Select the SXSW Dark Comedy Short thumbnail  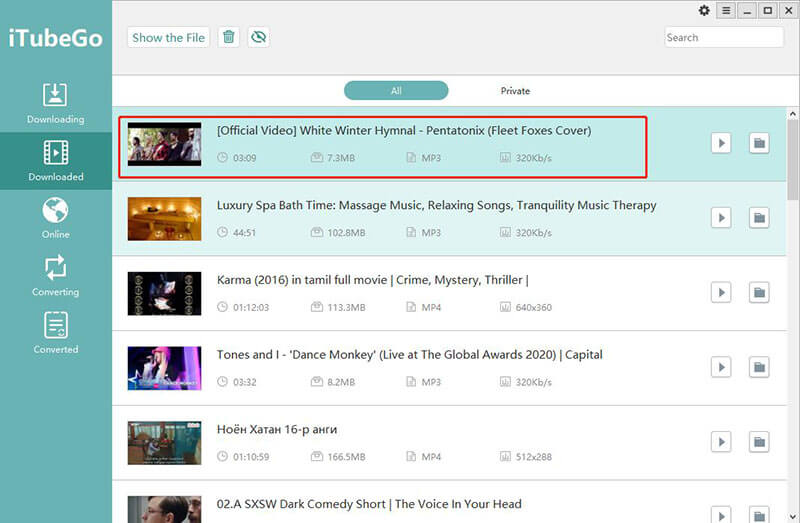click(164, 509)
